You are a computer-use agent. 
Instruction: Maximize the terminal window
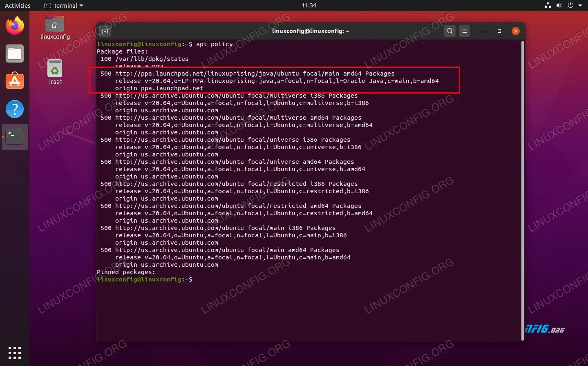499,31
